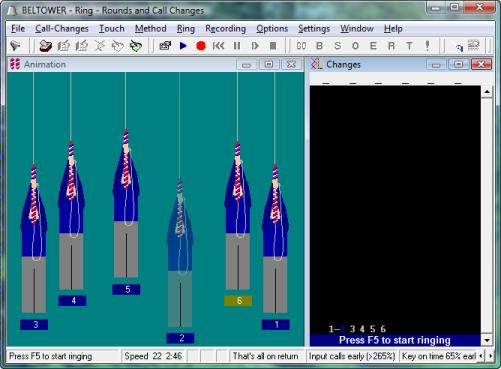Viewport: 501px width, 369px height.
Task: Click 'Speed 22 2:46' in status bar
Action: point(153,356)
